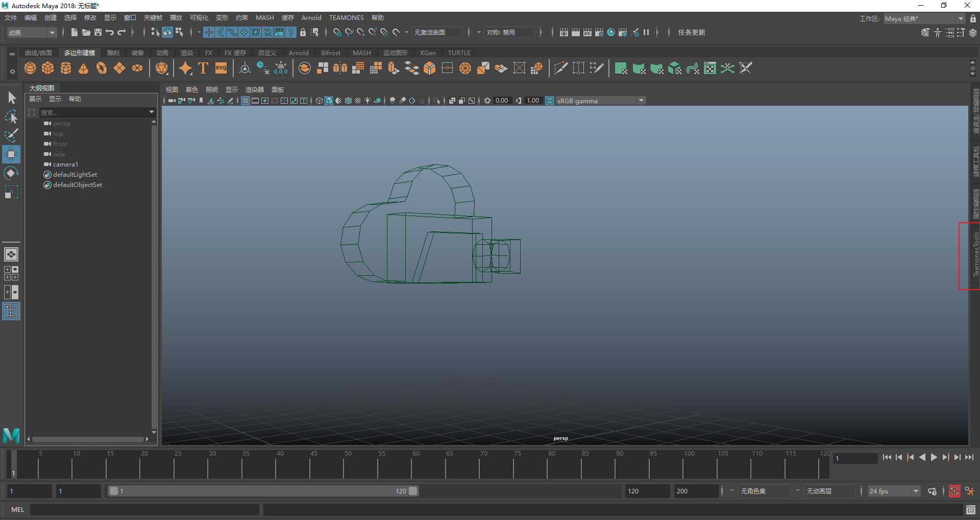Toggle the viewport grid display
The width and height of the screenshot is (980, 520).
tap(246, 101)
